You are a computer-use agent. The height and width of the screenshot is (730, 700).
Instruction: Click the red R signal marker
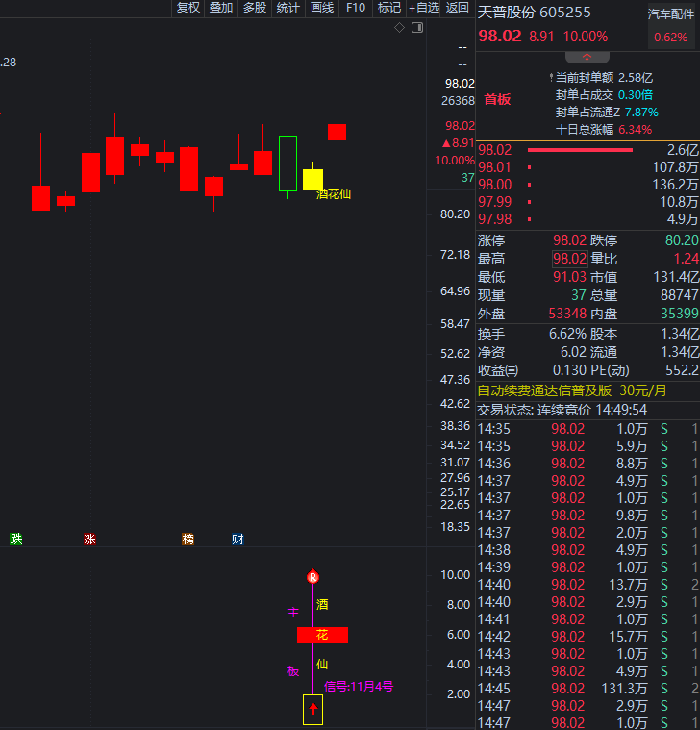click(x=312, y=577)
